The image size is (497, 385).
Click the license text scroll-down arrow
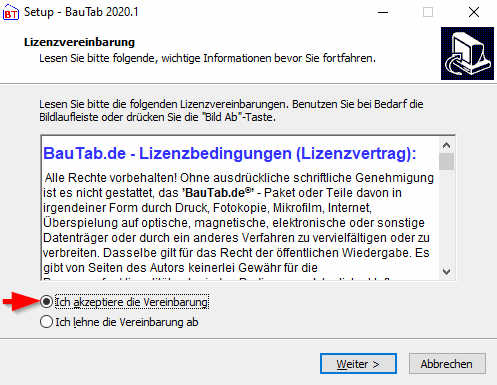[446, 272]
